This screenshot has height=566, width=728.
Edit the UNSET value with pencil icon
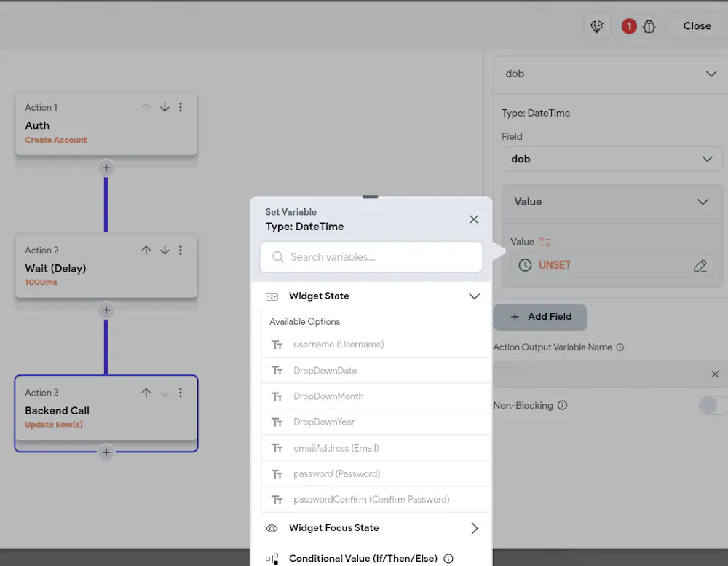click(x=700, y=265)
